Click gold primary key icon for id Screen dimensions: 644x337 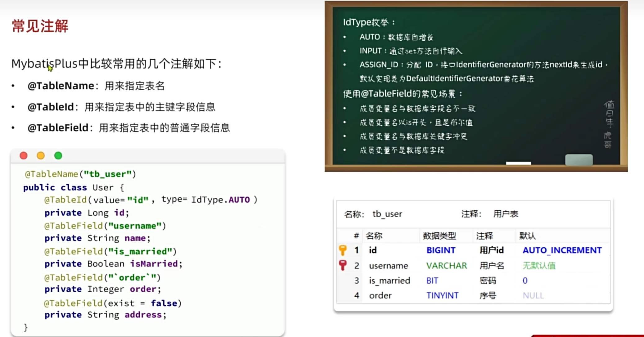(x=343, y=250)
